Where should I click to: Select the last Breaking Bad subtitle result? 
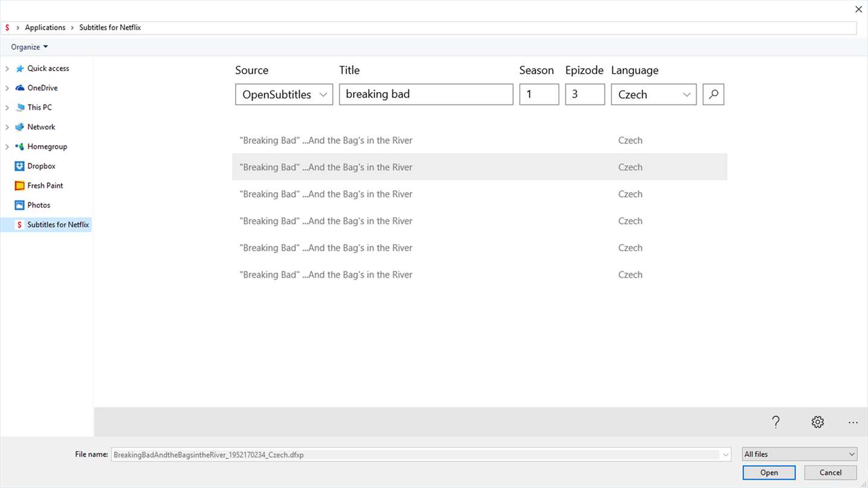pyautogui.click(x=480, y=275)
